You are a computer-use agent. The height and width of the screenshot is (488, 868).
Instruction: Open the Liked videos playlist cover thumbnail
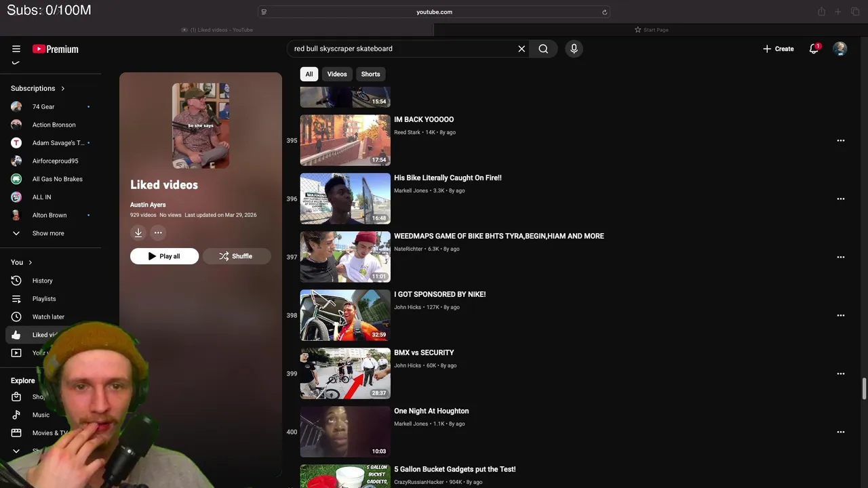(201, 125)
